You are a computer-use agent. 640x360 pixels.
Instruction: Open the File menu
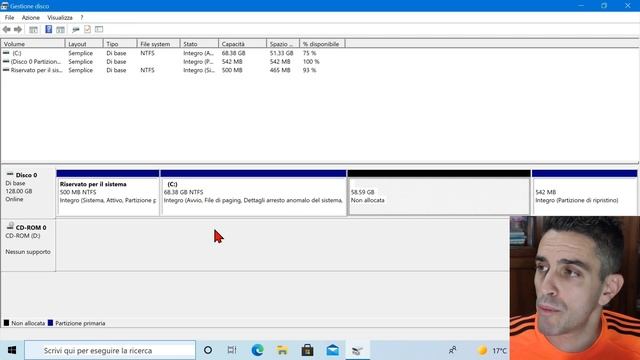pos(9,18)
